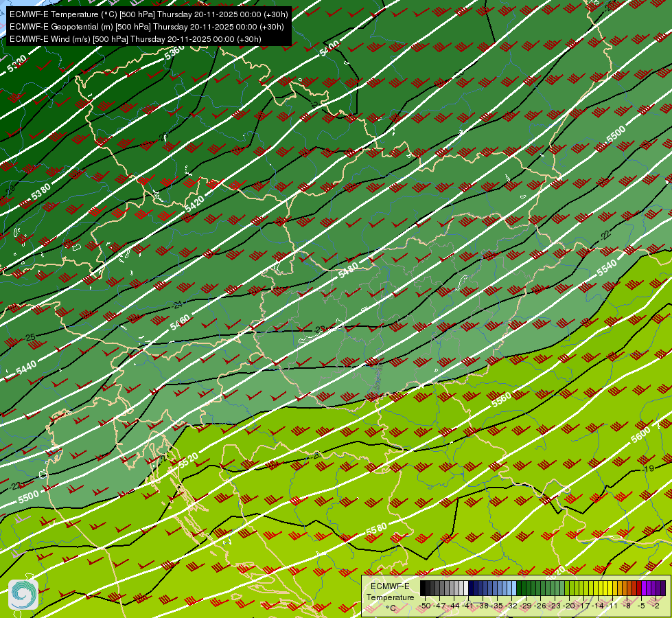Click the 5380 geopotential contour label
Image resolution: width=672 pixels, height=618 pixels.
pyautogui.click(x=41, y=192)
